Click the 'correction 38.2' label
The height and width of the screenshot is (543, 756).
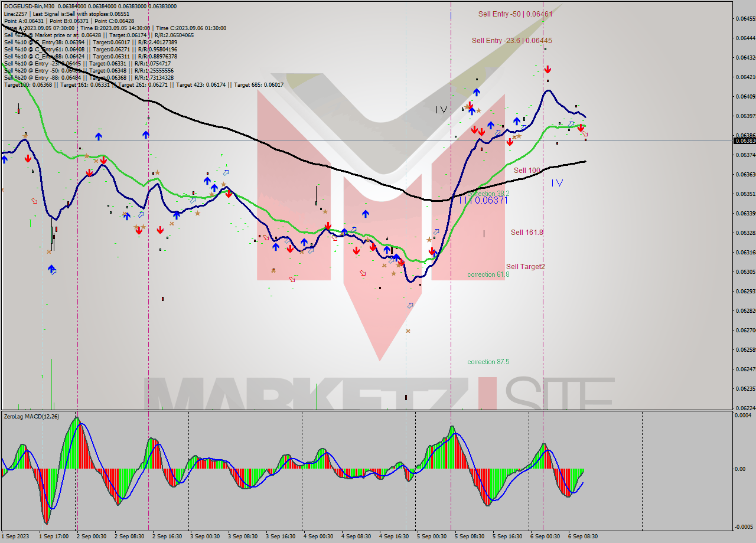coord(488,194)
